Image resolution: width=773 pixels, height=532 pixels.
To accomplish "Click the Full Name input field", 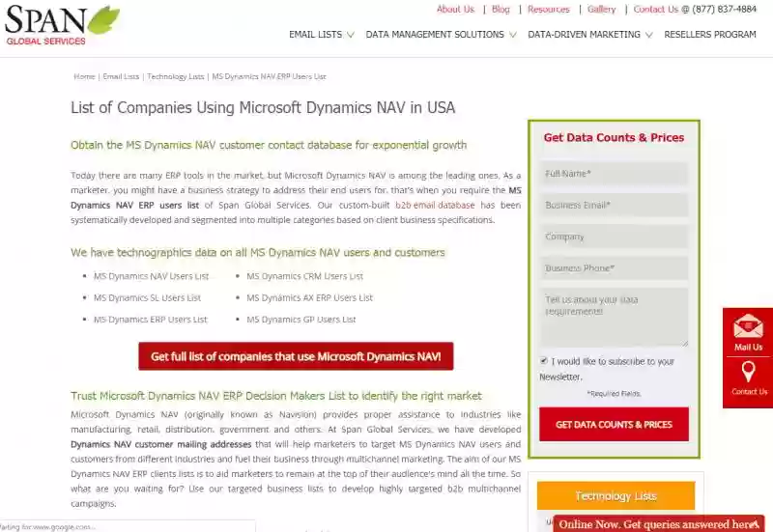I will (614, 174).
